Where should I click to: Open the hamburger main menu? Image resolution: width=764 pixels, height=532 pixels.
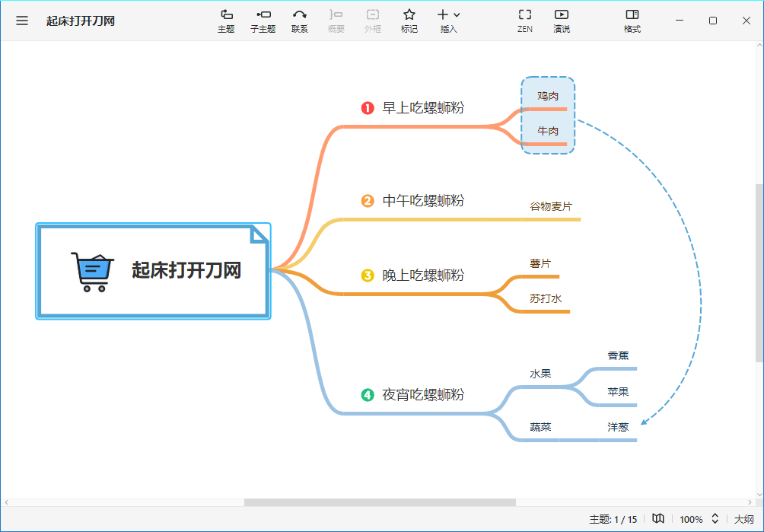(x=22, y=21)
